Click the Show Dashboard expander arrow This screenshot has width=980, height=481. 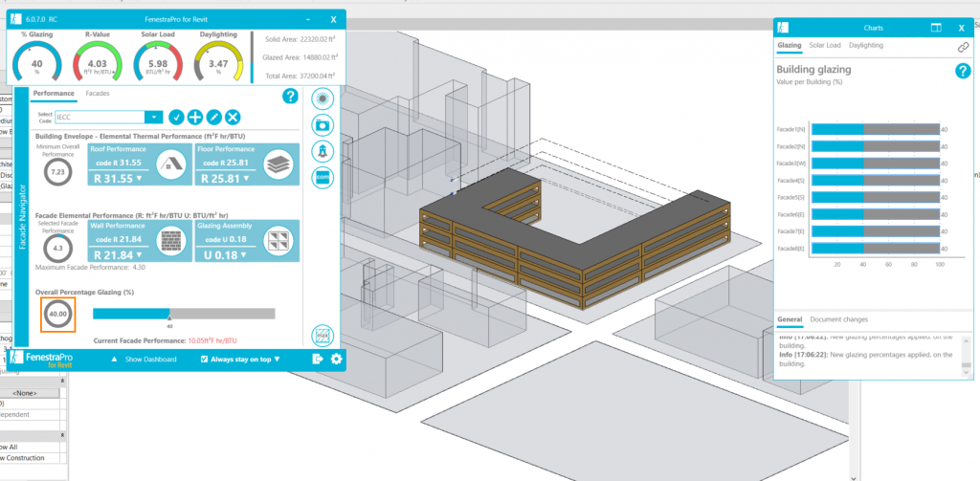114,360
